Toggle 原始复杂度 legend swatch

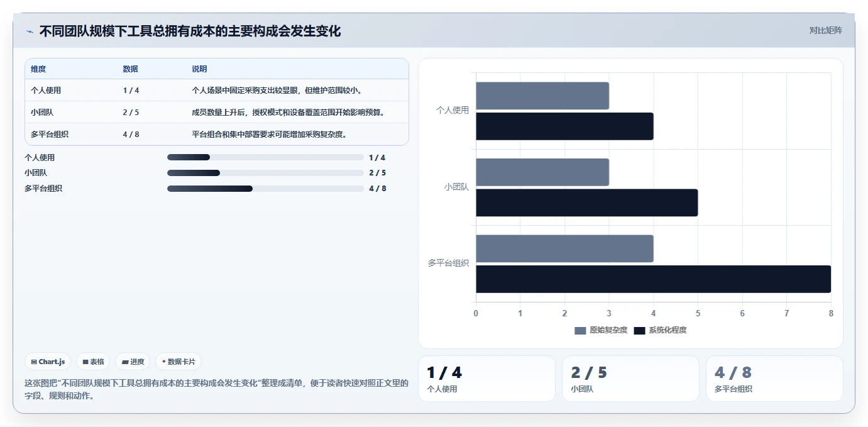[580, 330]
